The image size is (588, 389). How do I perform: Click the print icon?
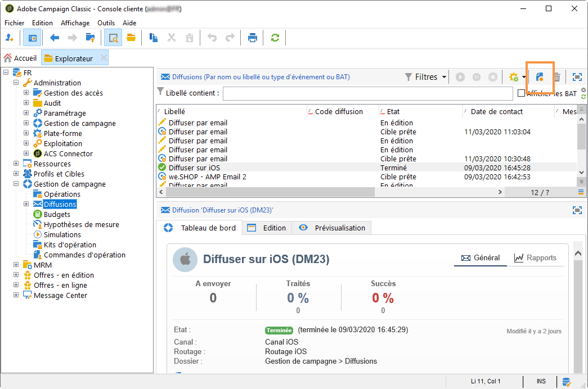(x=253, y=38)
